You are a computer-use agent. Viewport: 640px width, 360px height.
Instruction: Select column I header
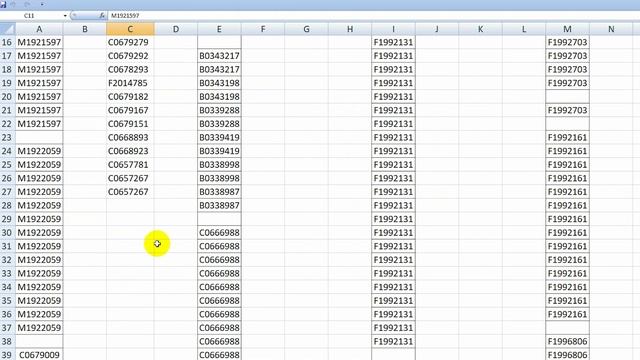(393, 29)
